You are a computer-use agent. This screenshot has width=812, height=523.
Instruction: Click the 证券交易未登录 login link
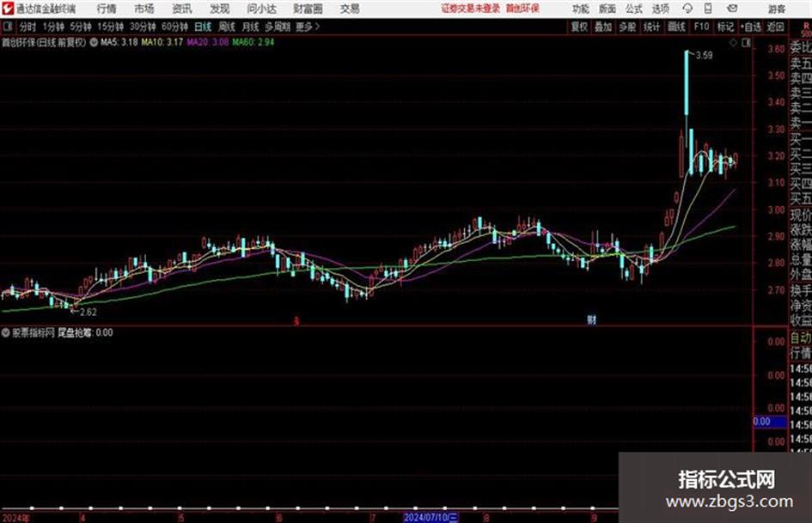471,9
